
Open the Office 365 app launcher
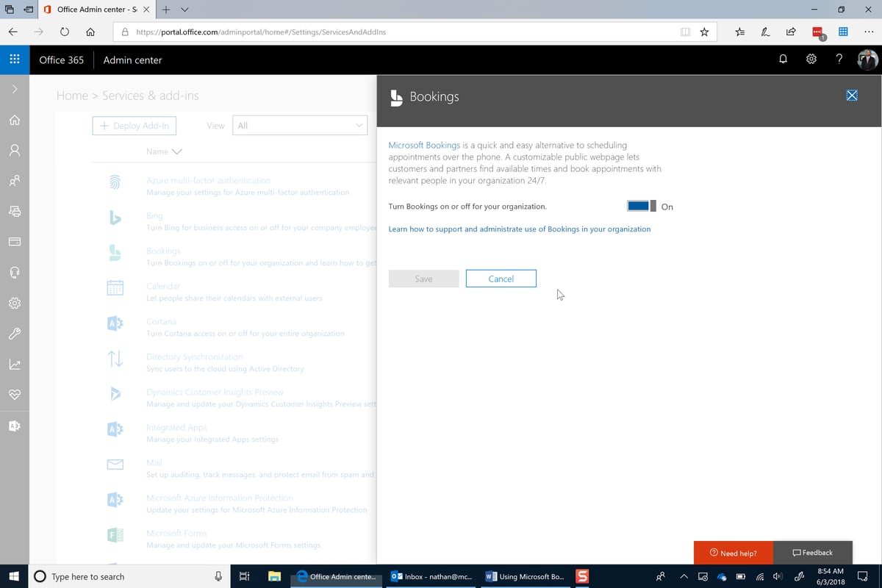point(14,59)
